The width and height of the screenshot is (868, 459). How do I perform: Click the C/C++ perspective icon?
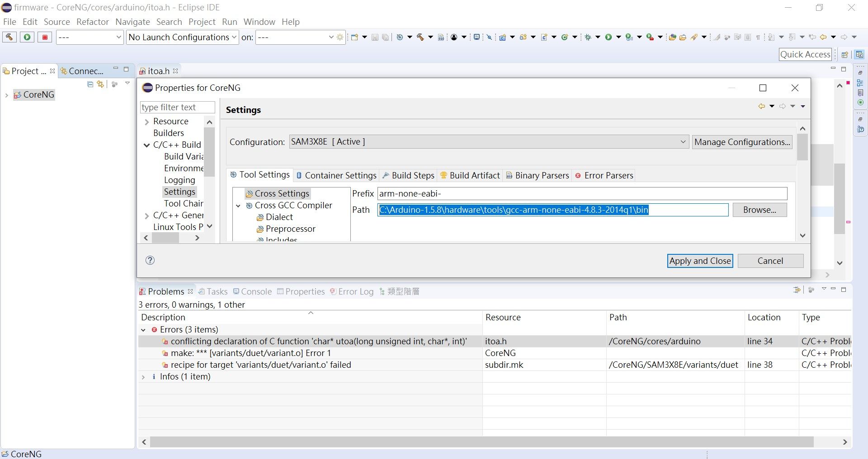coord(859,55)
